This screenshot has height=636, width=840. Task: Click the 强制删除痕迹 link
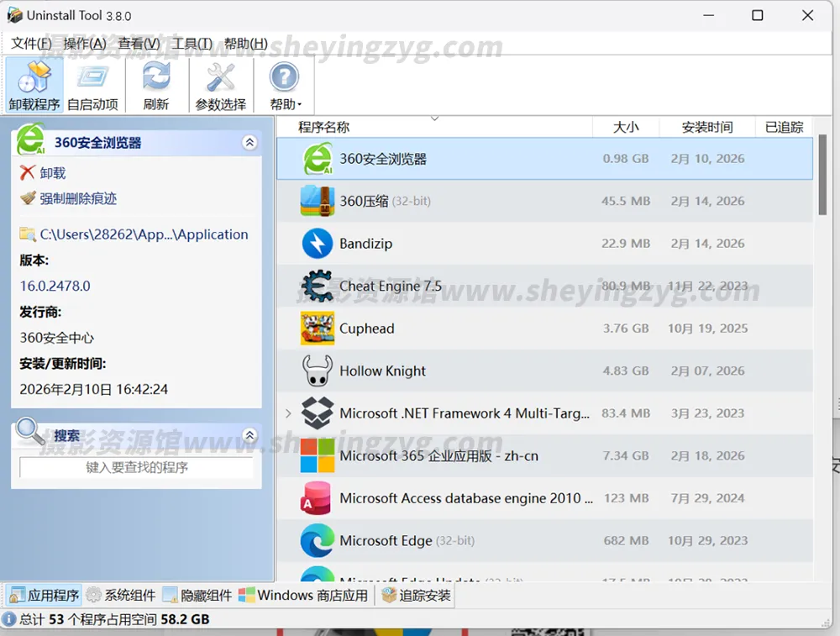coord(78,199)
